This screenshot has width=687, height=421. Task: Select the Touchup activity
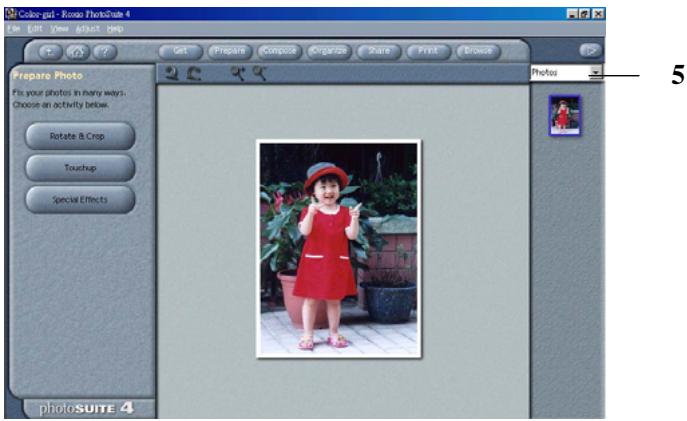(x=80, y=168)
